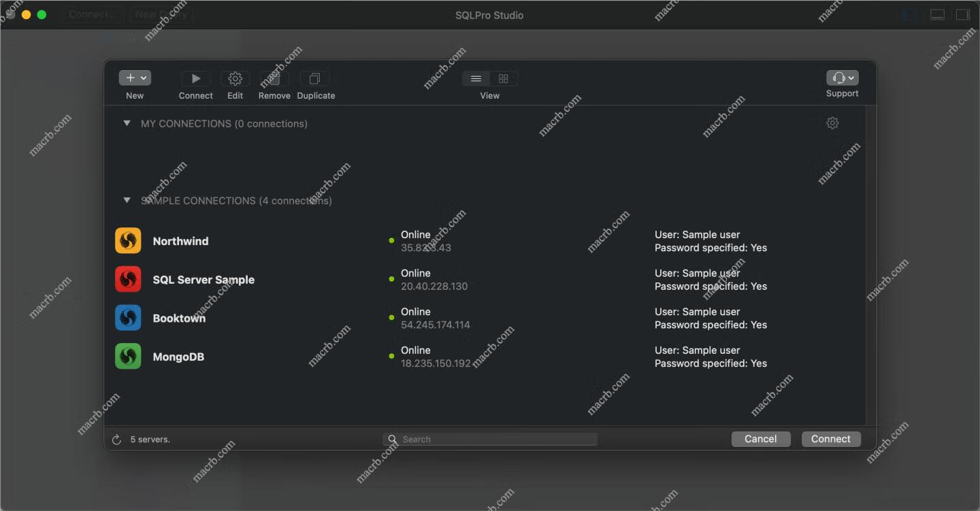Viewport: 980px width, 511px height.
Task: Select the MongoDB connection name
Action: [178, 357]
